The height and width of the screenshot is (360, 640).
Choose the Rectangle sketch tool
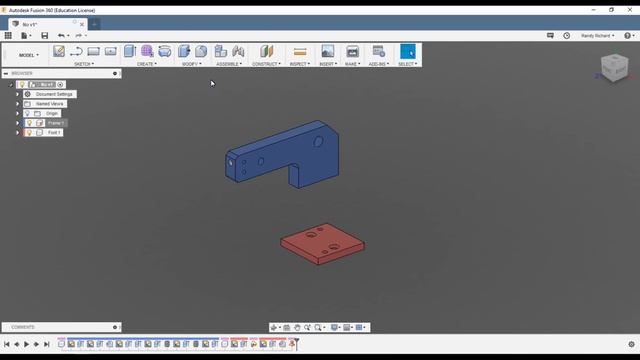click(93, 51)
